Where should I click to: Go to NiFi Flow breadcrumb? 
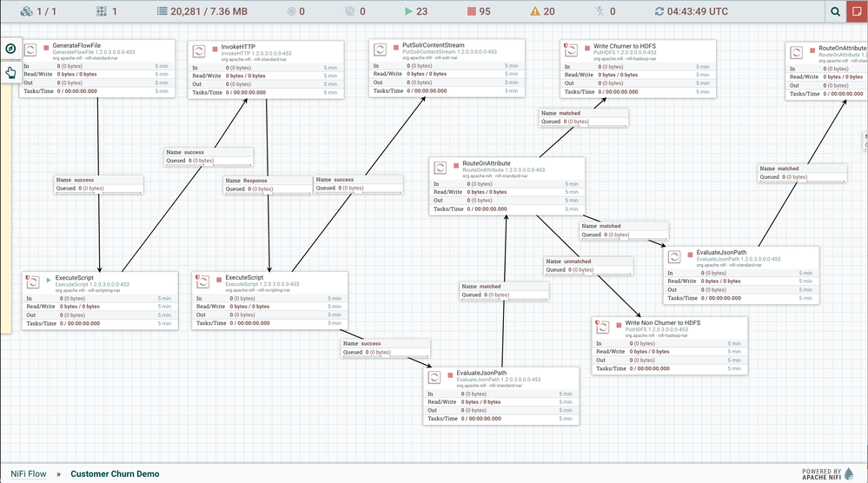pos(28,473)
